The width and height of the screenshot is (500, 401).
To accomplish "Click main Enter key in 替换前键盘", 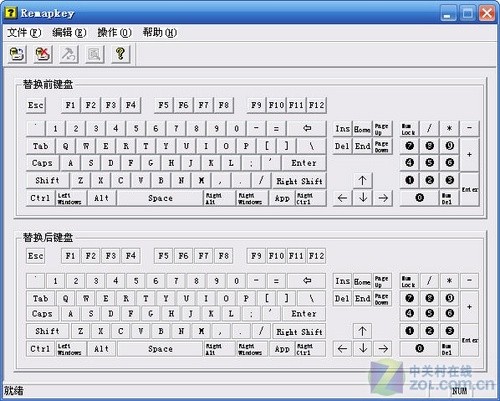I will point(304,163).
